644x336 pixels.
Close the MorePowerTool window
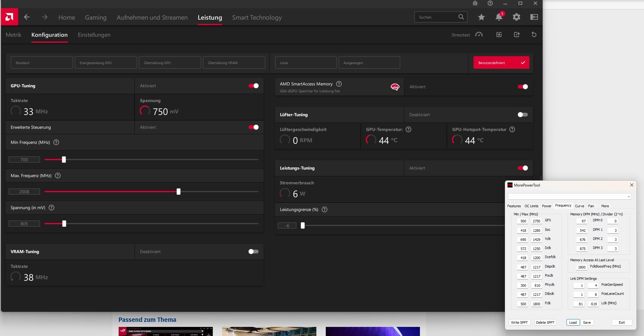click(x=632, y=185)
